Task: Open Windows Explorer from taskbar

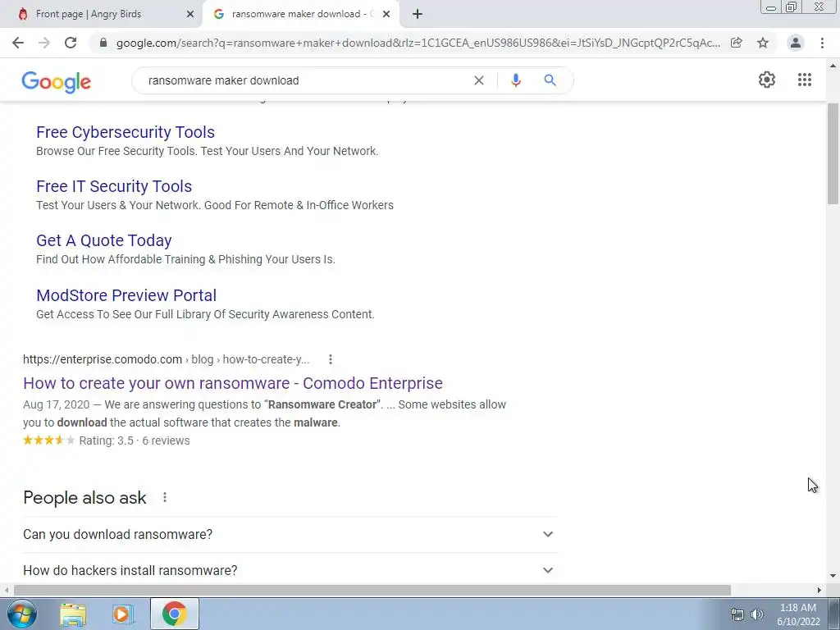Action: [x=73, y=615]
